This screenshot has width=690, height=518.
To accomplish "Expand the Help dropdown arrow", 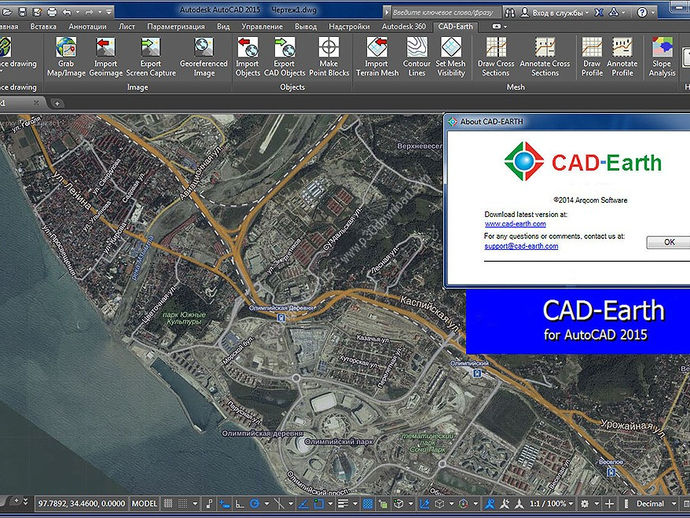I will click(653, 13).
